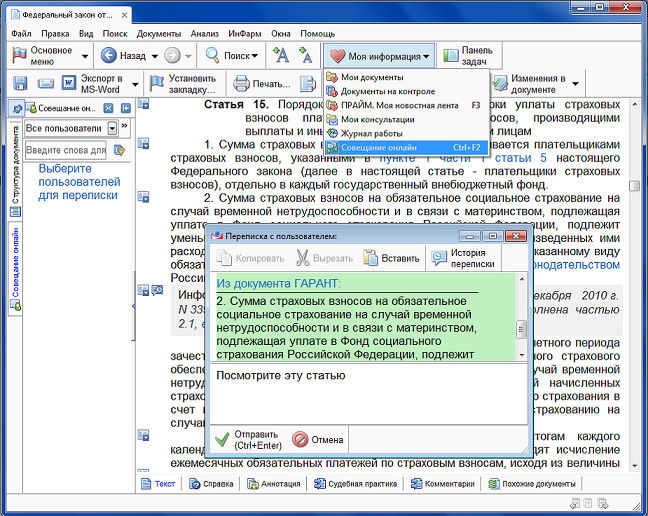Click Отмена button in chat window
Image resolution: width=648 pixels, height=516 pixels.
point(317,439)
